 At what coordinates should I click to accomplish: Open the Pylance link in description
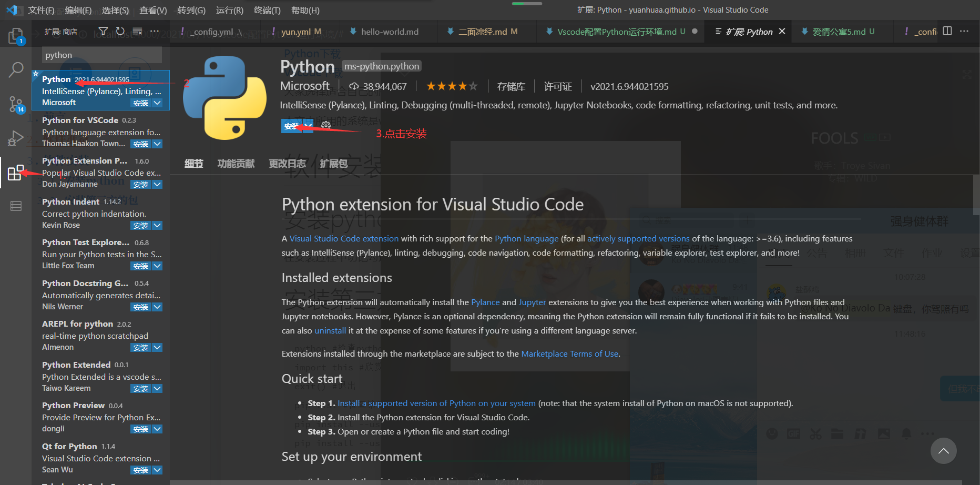click(485, 302)
